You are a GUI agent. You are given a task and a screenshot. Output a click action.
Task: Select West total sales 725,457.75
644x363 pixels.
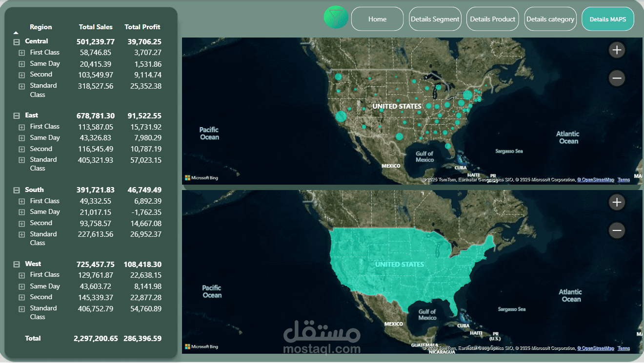(96, 265)
